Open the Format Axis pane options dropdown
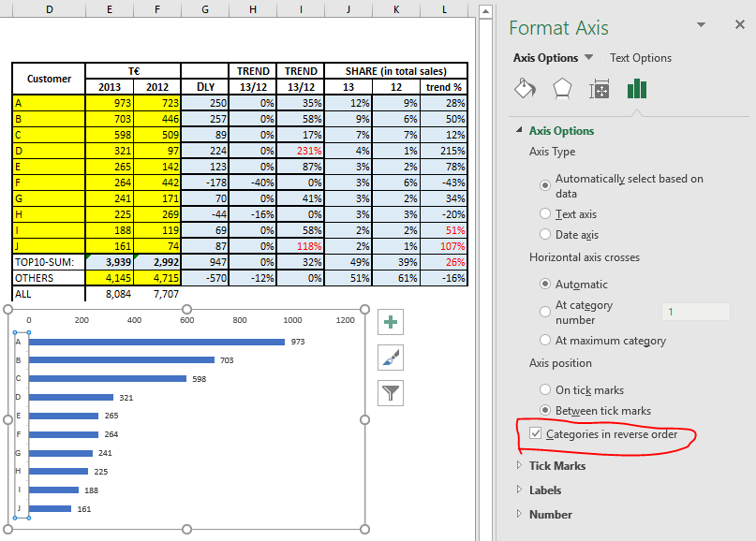Image resolution: width=756 pixels, height=541 pixels. pyautogui.click(x=701, y=25)
